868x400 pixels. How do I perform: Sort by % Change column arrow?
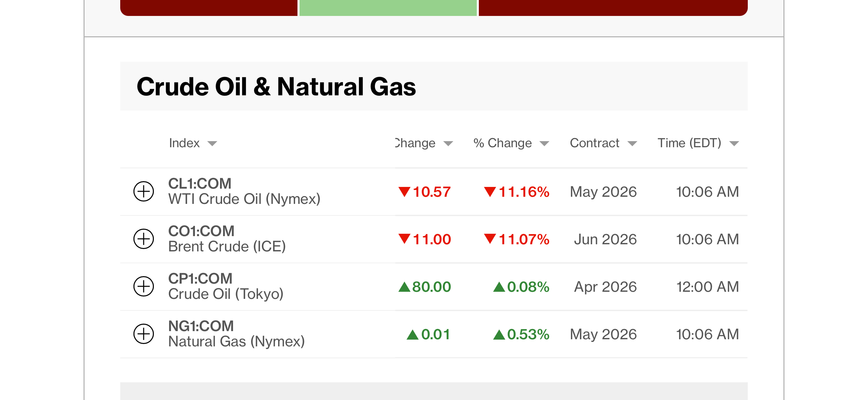point(544,144)
